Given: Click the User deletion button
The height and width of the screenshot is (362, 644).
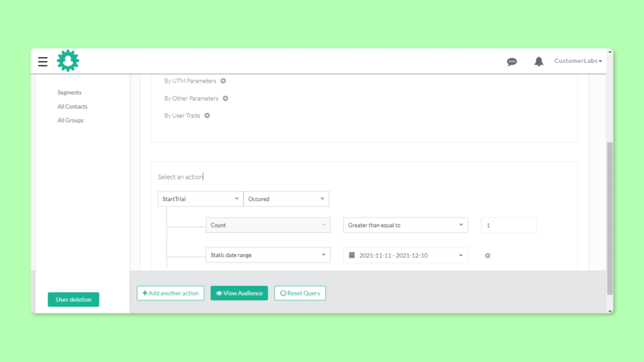Looking at the screenshot, I should point(74,300).
